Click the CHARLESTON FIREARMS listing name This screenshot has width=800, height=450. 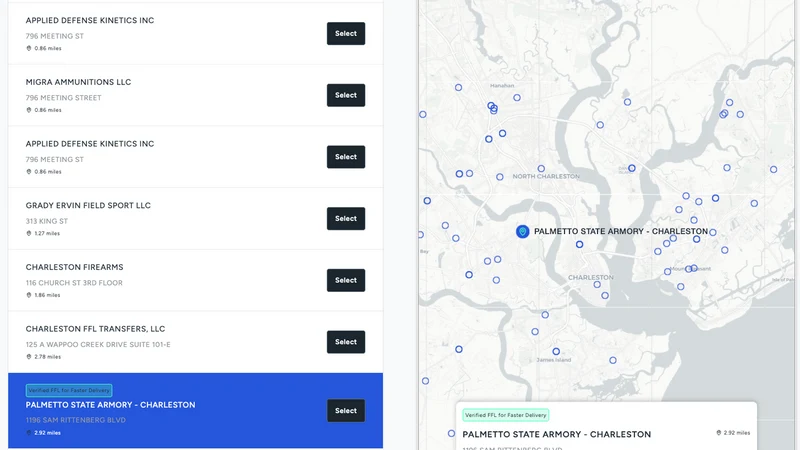[74, 267]
